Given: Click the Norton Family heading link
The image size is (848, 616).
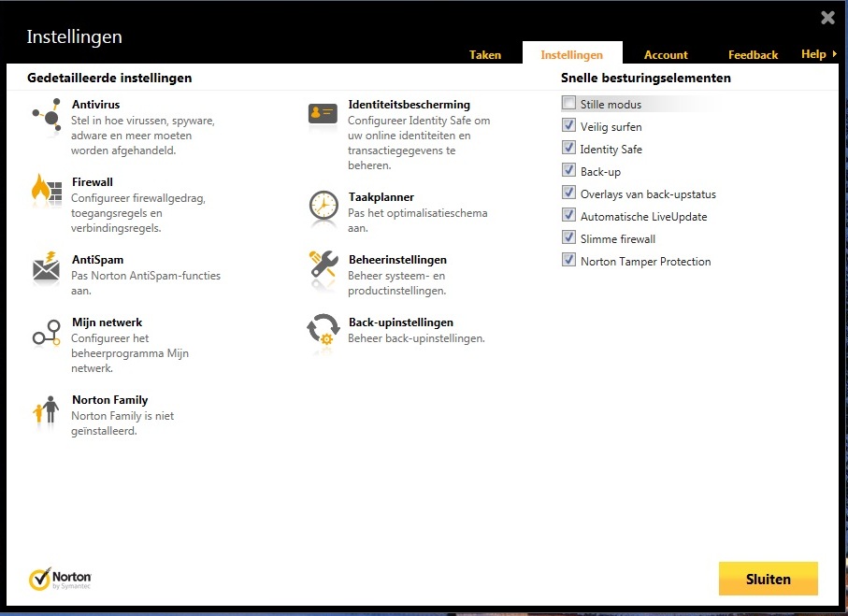Looking at the screenshot, I should click(x=109, y=400).
